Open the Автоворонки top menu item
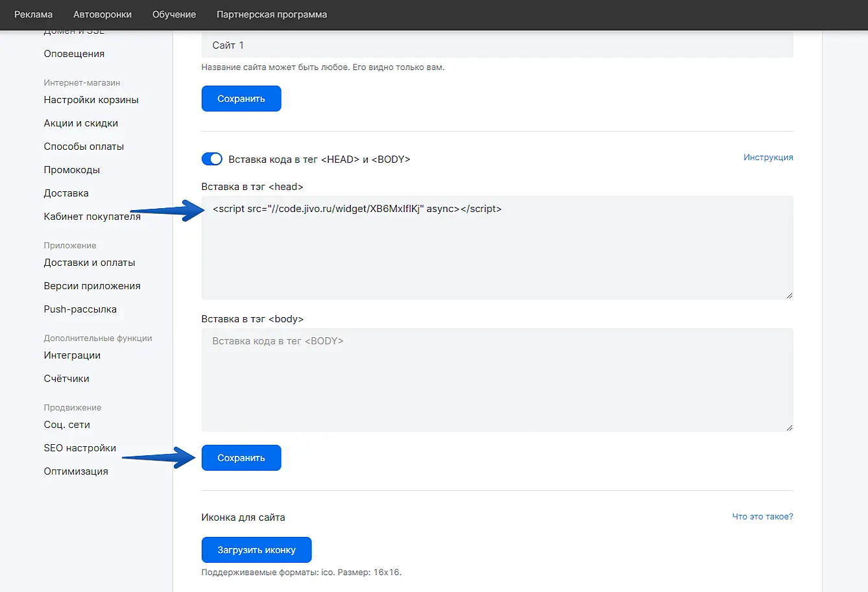Image resolution: width=868 pixels, height=592 pixels. 102,14
